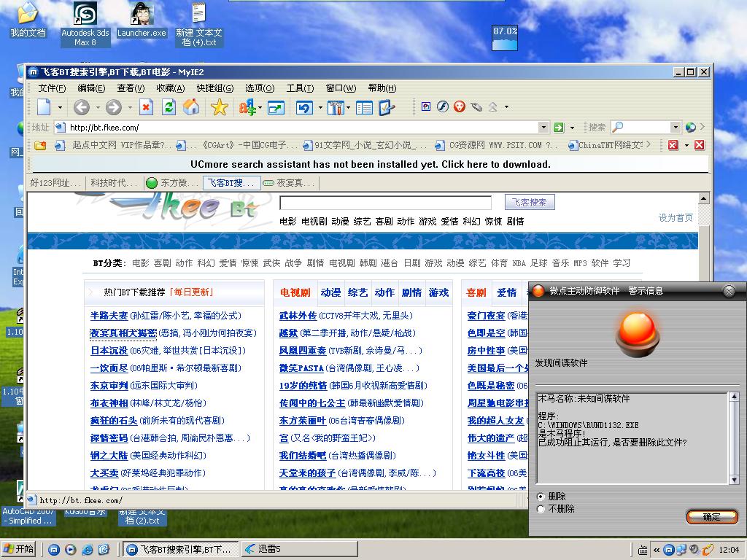Open the Back button history dropdown arrow

[98, 108]
